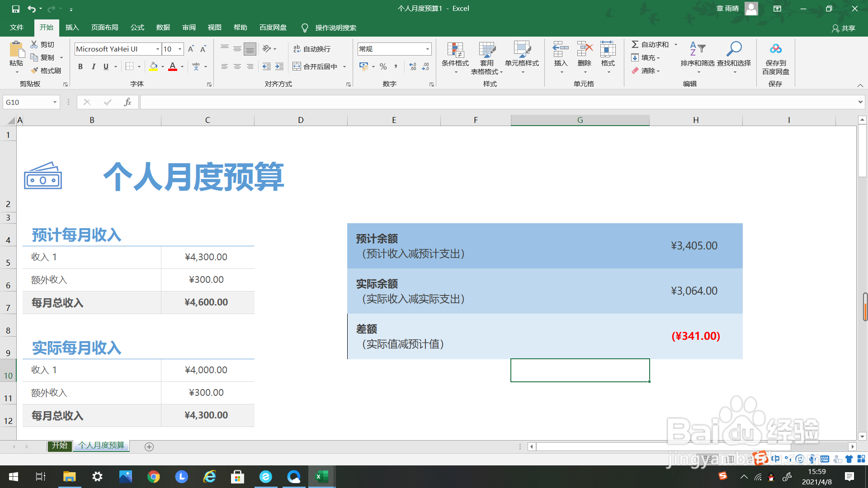Click Save to Baidu Netdisk icon
This screenshot has height=488, width=868.
[775, 49]
